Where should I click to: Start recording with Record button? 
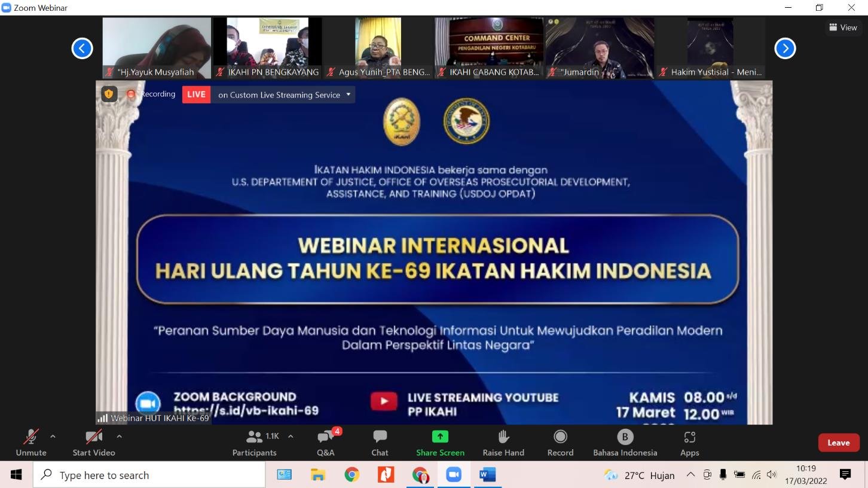(x=560, y=443)
